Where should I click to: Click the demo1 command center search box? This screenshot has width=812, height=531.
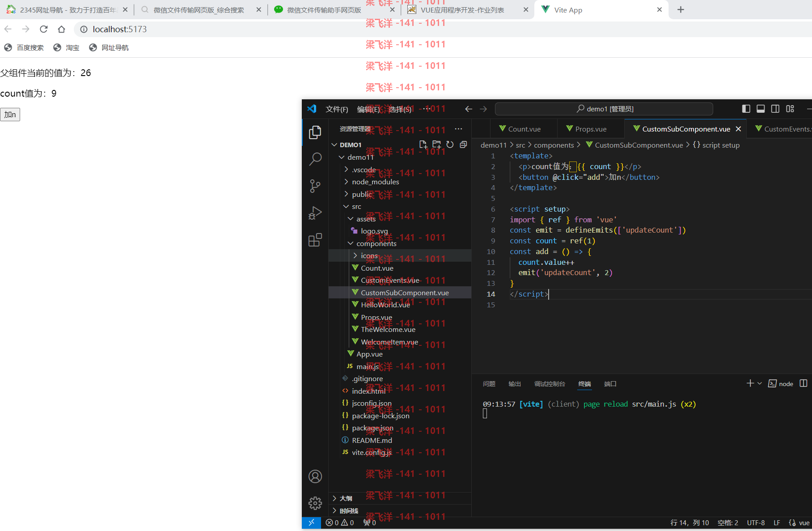pos(604,109)
